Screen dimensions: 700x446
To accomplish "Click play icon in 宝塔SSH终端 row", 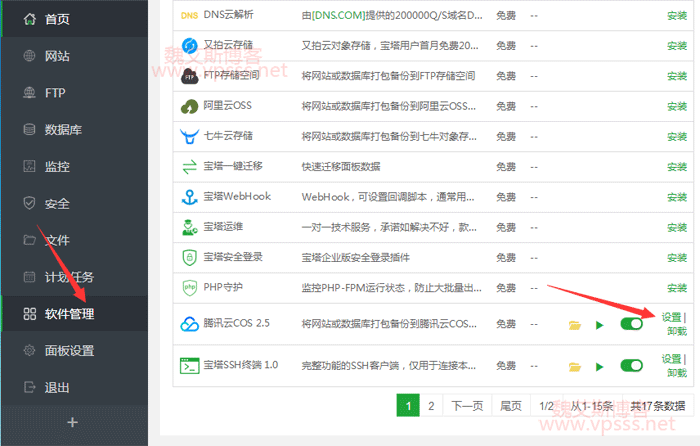I will click(599, 366).
